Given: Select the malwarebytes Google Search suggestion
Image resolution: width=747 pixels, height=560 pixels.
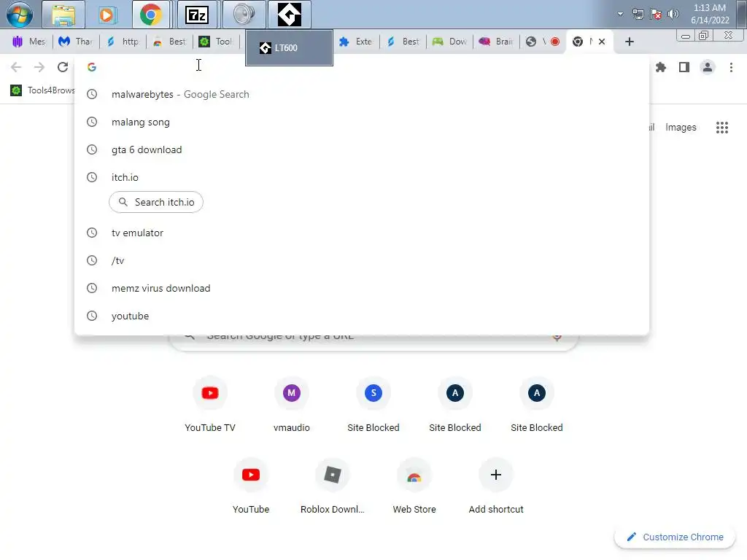Looking at the screenshot, I should click(x=362, y=94).
